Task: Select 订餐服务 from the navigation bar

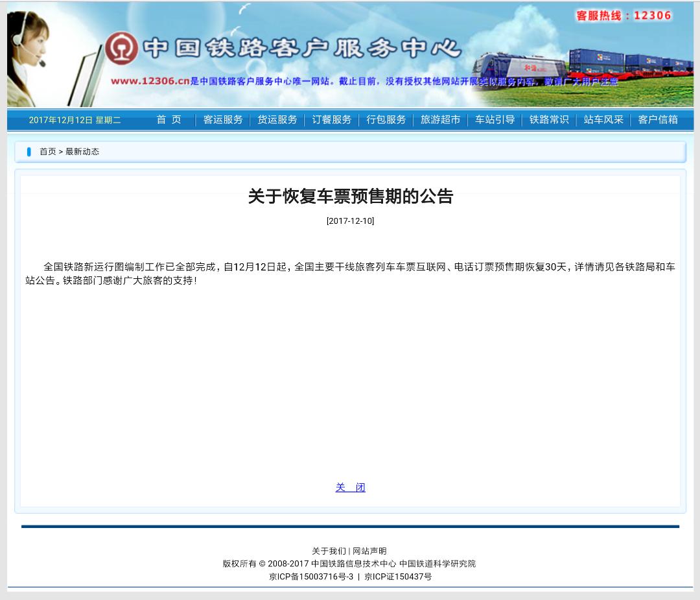Action: point(331,119)
